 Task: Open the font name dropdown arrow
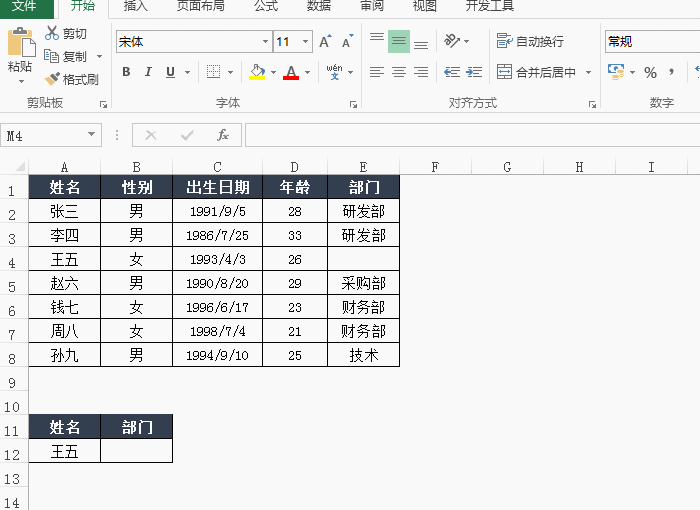coord(265,42)
